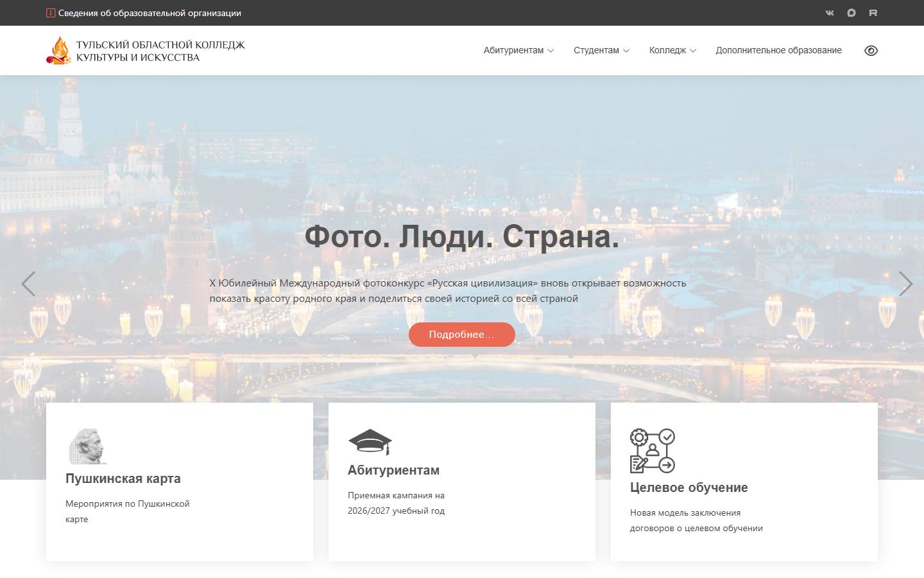
Task: Click the Подробнее… button on the slide
Action: (x=462, y=335)
